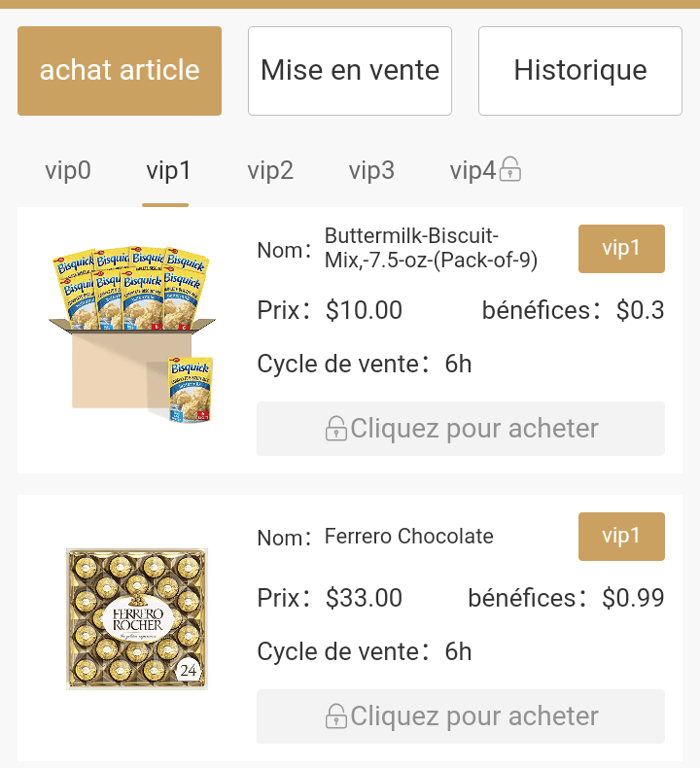Viewport: 700px width, 768px height.
Task: Open the Buttermilk-Biscuit-Mix product name
Action: click(x=431, y=249)
